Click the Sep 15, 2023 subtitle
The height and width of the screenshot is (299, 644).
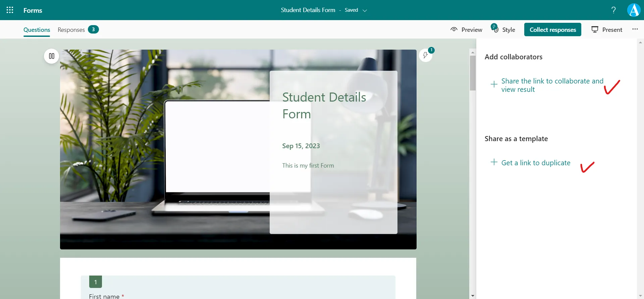[x=301, y=146]
